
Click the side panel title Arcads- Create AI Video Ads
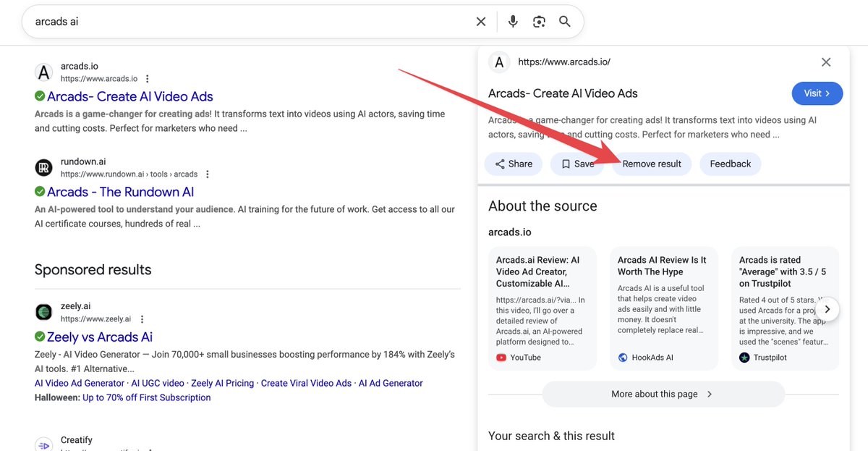[x=563, y=93]
